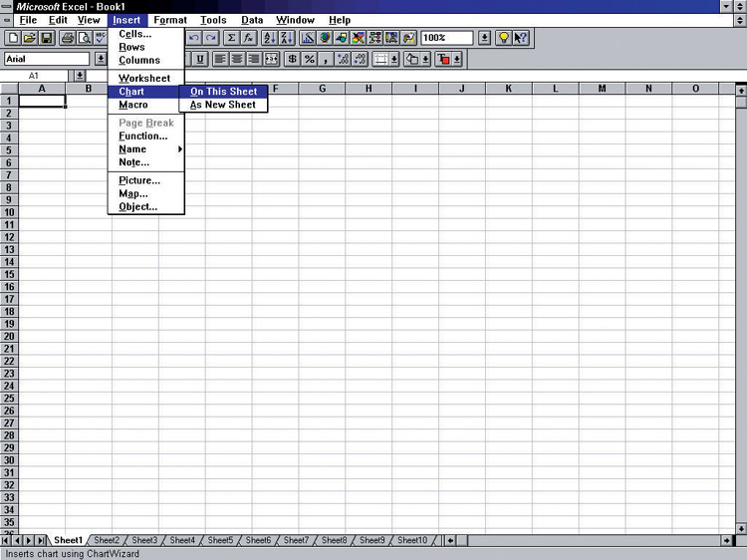747x560 pixels.
Task: Click Sort Descending Z-A icon
Action: pyautogui.click(x=286, y=38)
